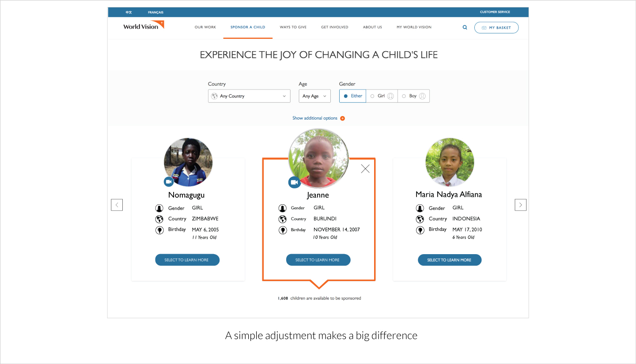Go to next children with the right arrow
This screenshot has height=364, width=636.
click(x=521, y=205)
